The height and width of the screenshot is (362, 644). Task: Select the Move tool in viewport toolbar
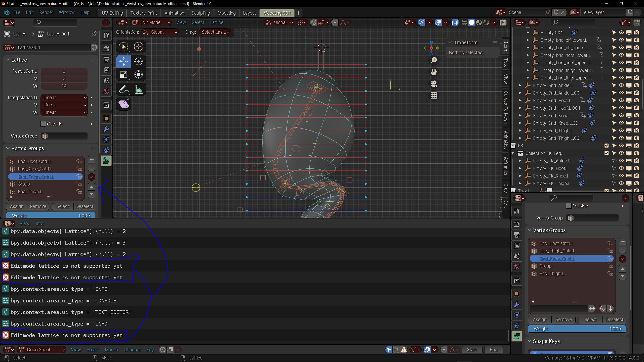coord(124,61)
